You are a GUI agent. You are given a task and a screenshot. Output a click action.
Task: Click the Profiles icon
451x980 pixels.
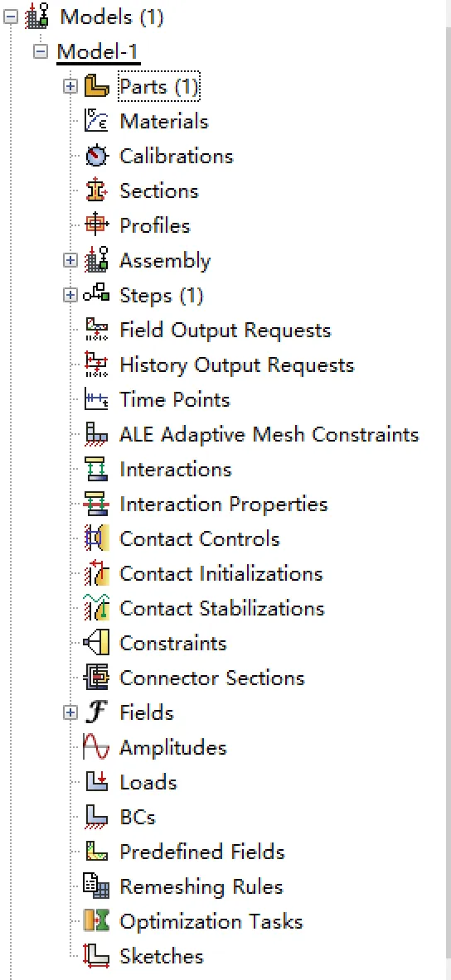point(96,225)
